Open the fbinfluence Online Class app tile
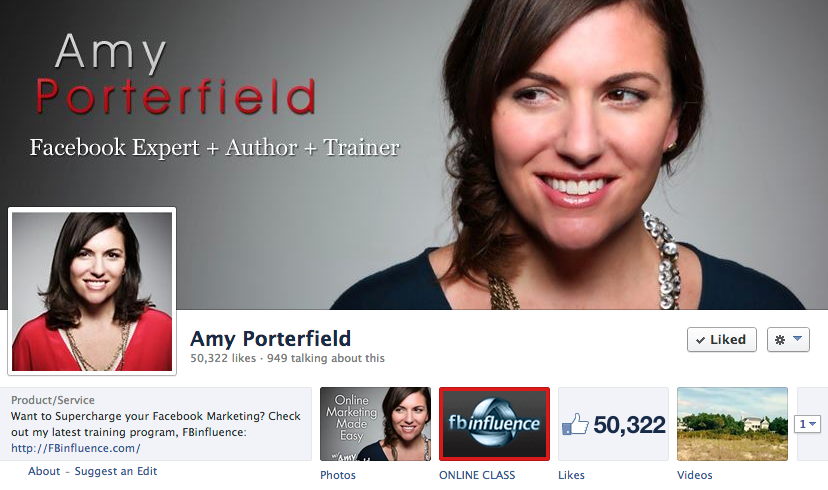Image resolution: width=828 pixels, height=490 pixels. click(x=494, y=424)
